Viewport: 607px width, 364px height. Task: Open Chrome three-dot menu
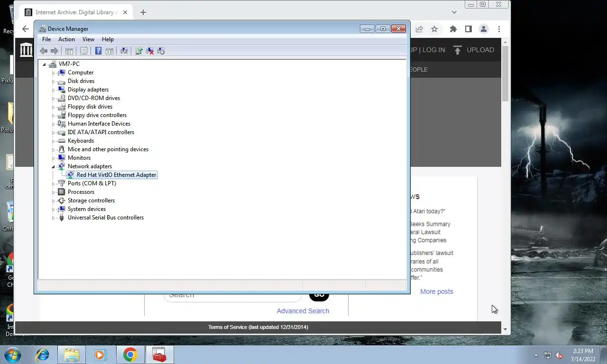pos(499,29)
